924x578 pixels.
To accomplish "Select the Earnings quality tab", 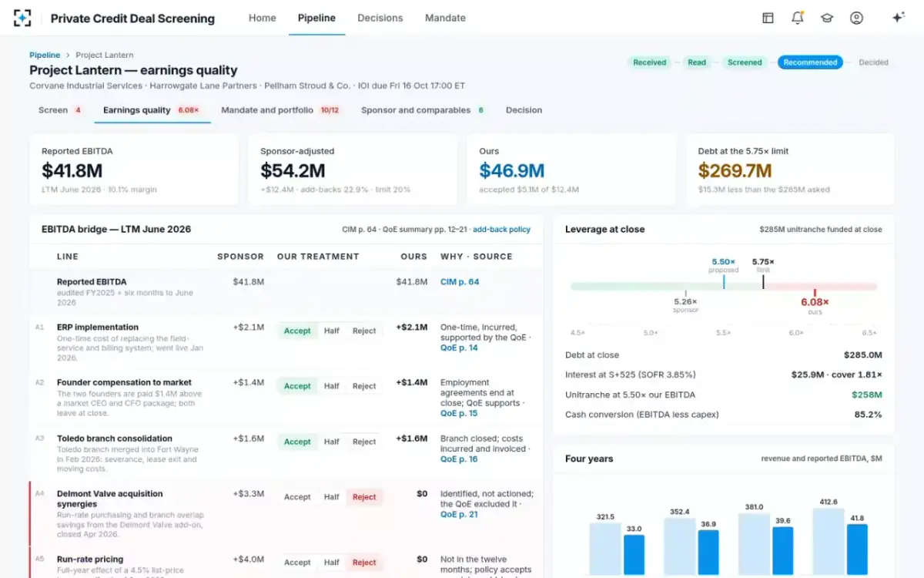I will pyautogui.click(x=151, y=110).
